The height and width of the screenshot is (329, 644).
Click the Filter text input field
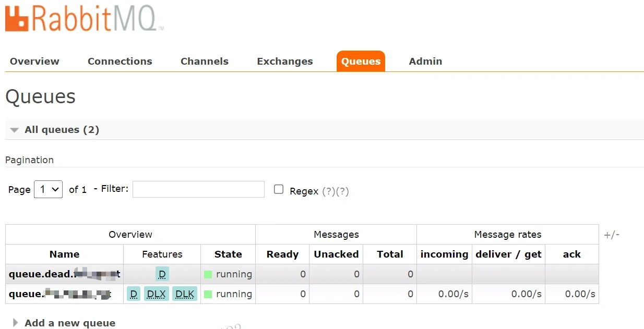click(198, 189)
